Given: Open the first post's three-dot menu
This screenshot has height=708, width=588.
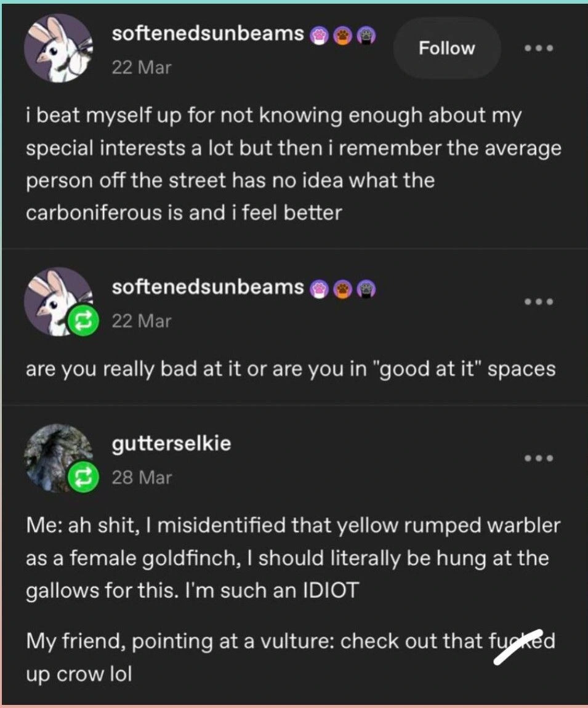Looking at the screenshot, I should (x=539, y=48).
